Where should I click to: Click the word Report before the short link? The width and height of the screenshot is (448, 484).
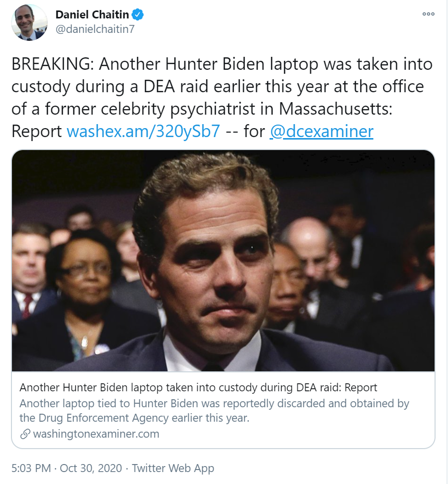[37, 131]
